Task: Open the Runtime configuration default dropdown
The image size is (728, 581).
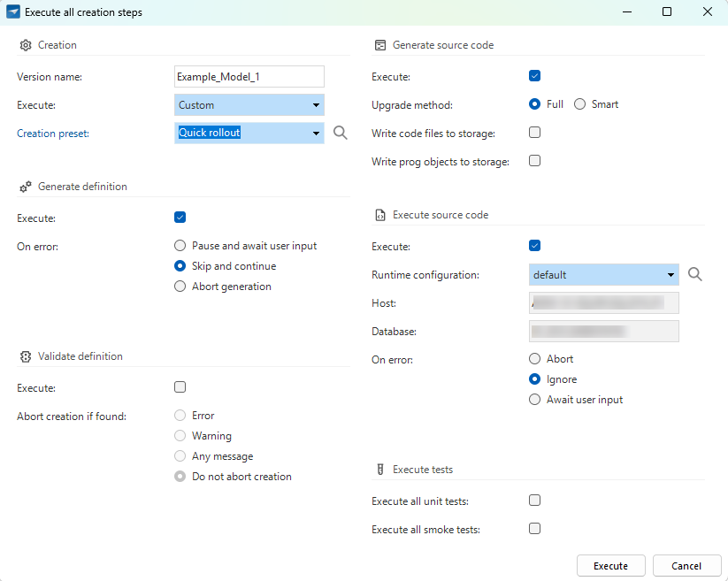Action: pos(603,275)
